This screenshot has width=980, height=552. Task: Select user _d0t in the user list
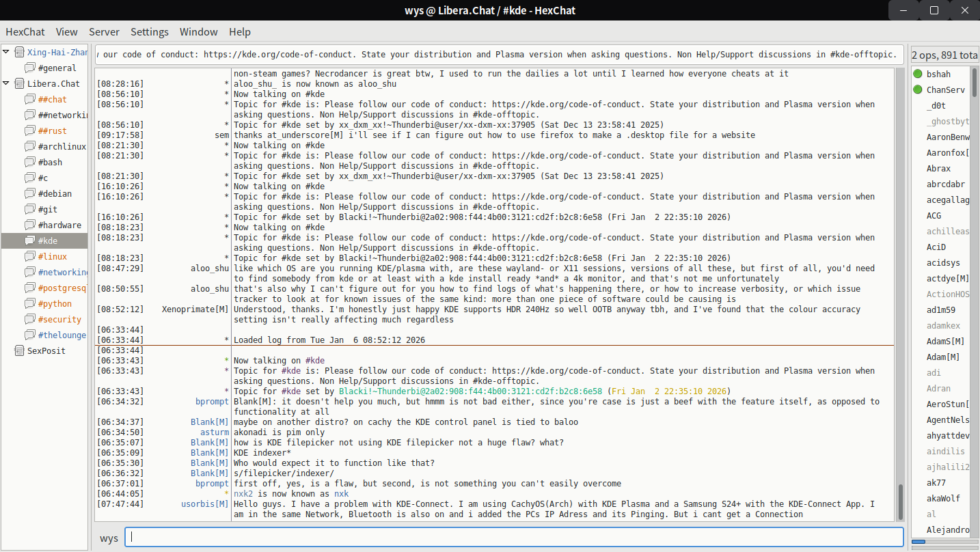(x=936, y=105)
